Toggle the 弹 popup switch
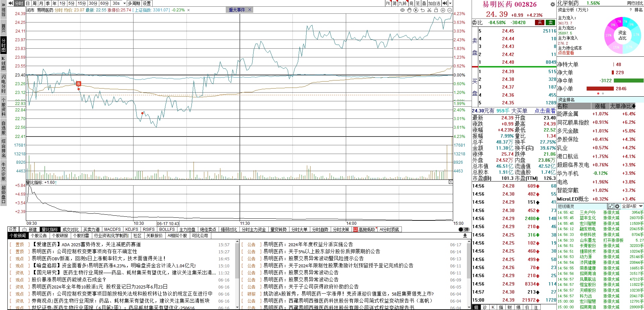This screenshot has height=310, width=644. 464,229
